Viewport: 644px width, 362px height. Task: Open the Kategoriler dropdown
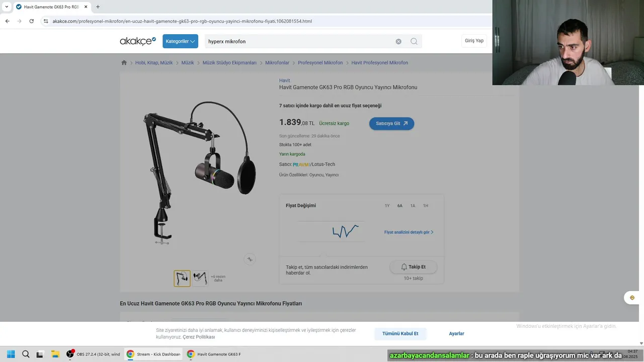coord(180,41)
